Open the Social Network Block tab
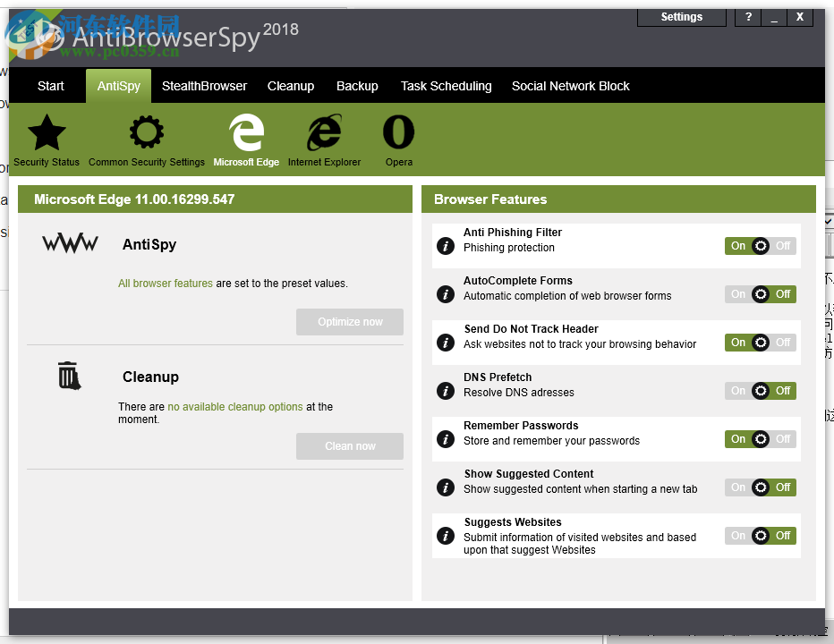 pos(570,86)
